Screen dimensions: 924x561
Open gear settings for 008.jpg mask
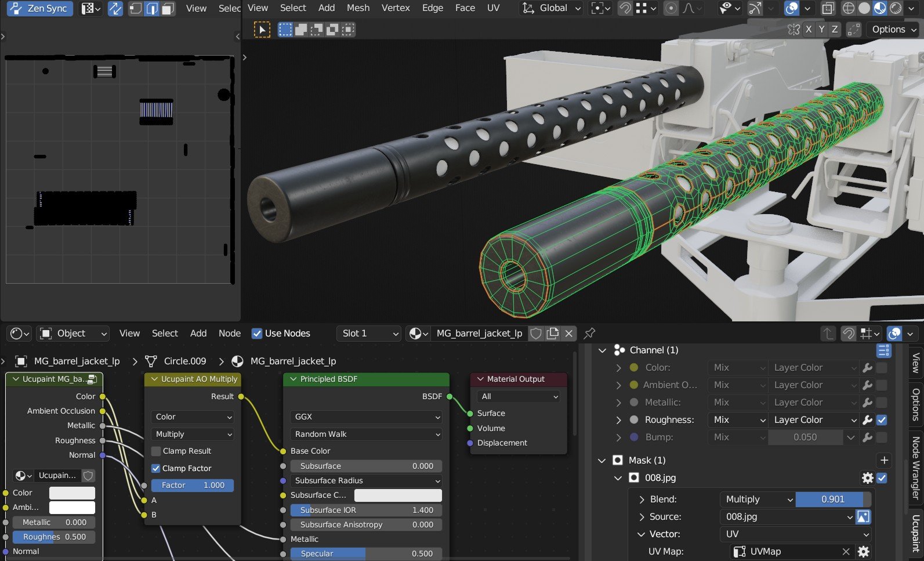pos(868,478)
